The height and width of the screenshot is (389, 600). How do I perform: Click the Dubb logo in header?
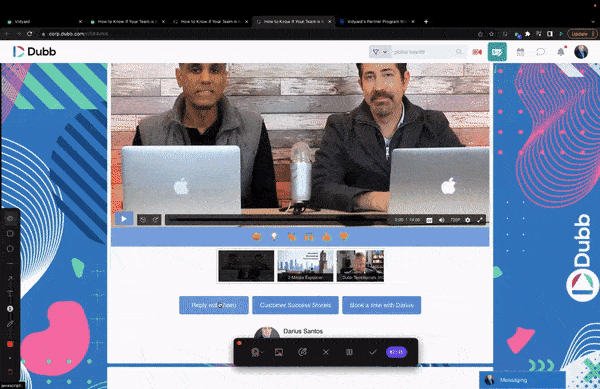point(34,52)
